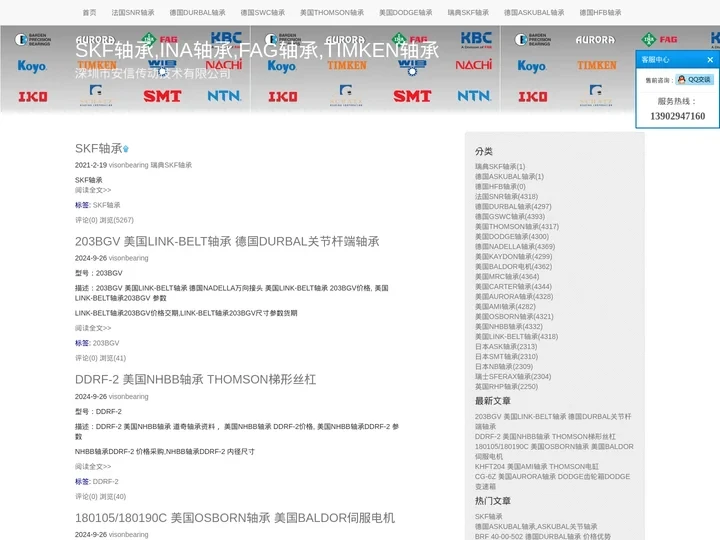The width and height of the screenshot is (720, 540).
Task: Open the popular article 德国ASKUBAL轴承,ASKUBAL关节轴承
Action: pyautogui.click(x=536, y=527)
